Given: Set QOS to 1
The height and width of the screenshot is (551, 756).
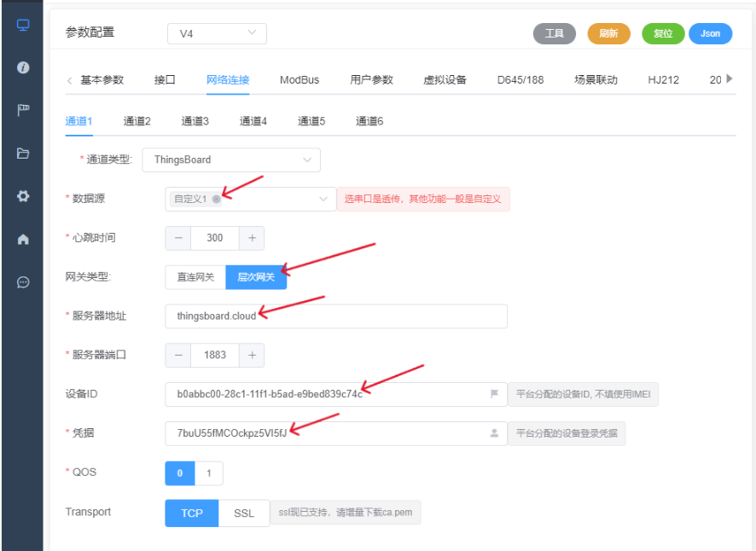Looking at the screenshot, I should tap(209, 473).
